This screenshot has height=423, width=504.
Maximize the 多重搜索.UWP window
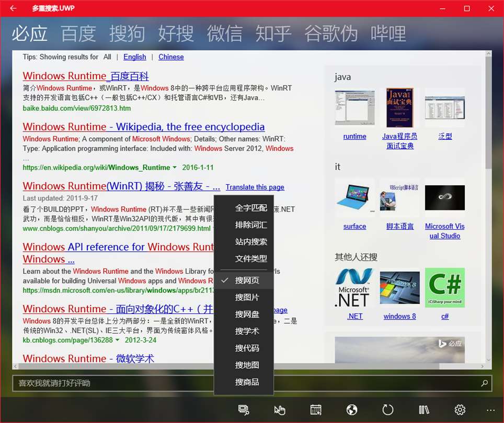pyautogui.click(x=467, y=8)
